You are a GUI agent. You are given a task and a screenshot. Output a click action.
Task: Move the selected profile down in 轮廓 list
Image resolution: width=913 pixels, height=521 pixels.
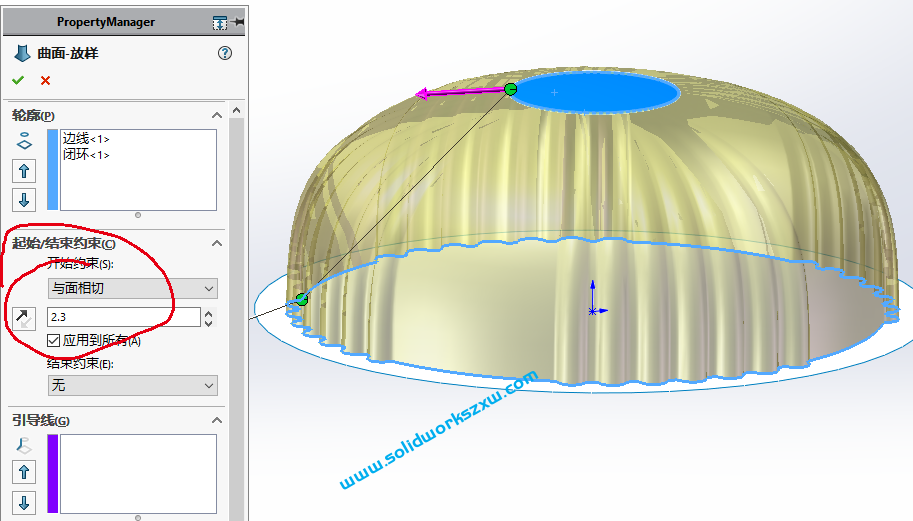point(24,200)
